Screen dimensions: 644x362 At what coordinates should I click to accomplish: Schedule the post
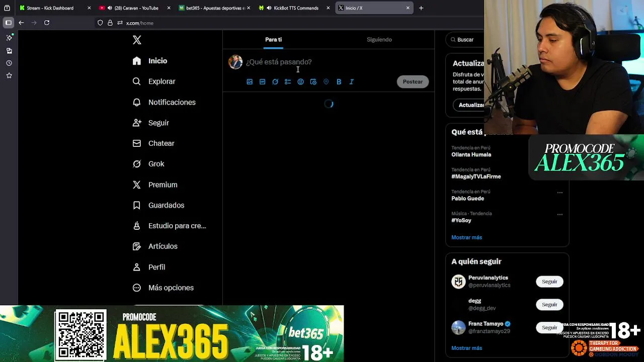(x=313, y=81)
